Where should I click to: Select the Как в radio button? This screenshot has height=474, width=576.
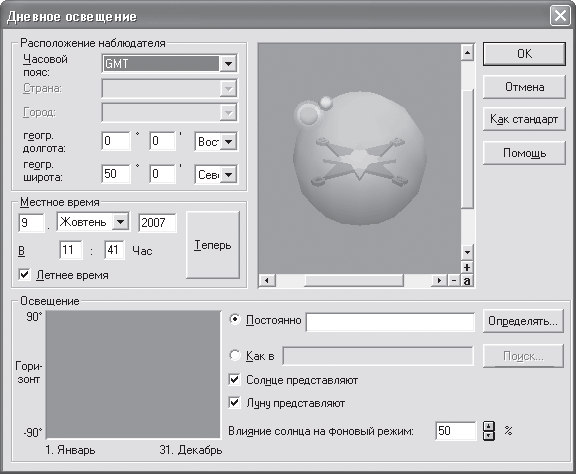[x=234, y=355]
